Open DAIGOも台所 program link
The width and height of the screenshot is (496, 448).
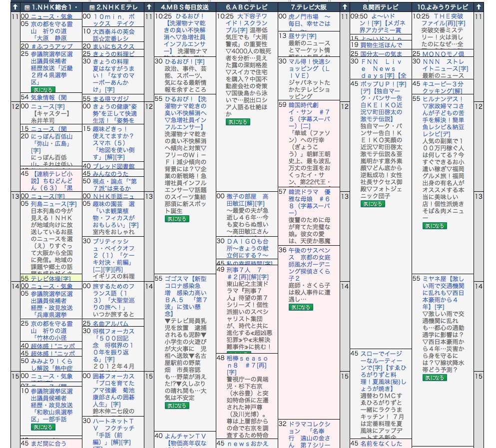click(247, 248)
